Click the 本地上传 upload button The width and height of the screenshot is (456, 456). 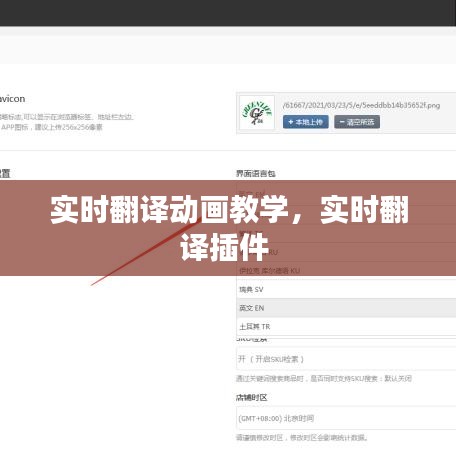(306, 122)
